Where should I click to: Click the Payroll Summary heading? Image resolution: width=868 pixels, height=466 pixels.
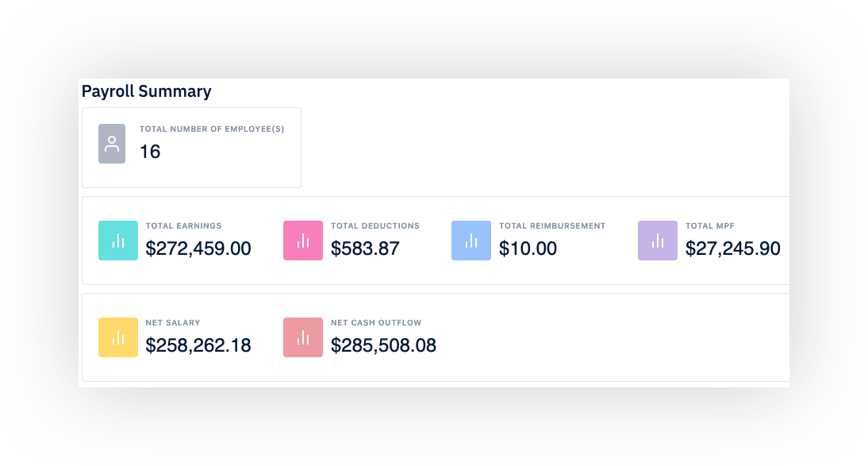(x=146, y=91)
